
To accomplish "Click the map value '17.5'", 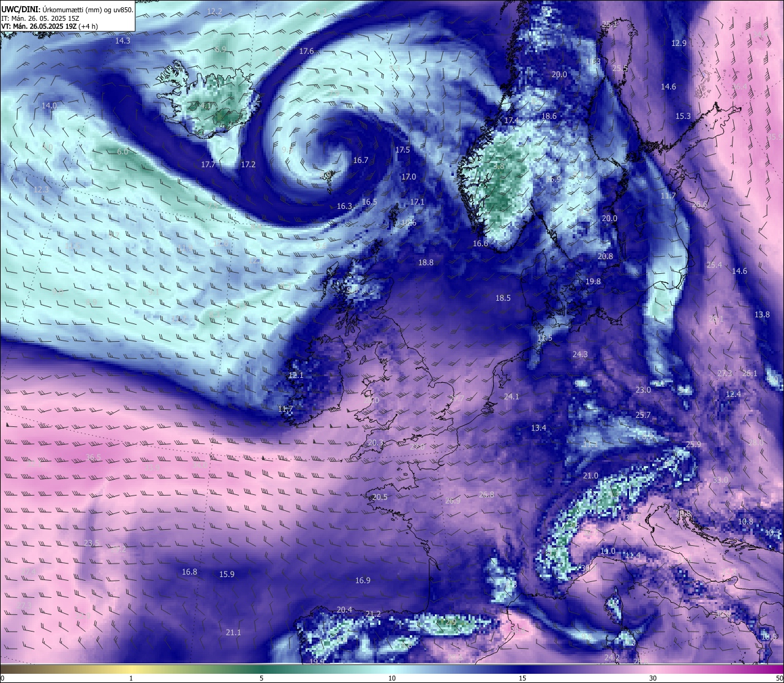I will tap(402, 150).
